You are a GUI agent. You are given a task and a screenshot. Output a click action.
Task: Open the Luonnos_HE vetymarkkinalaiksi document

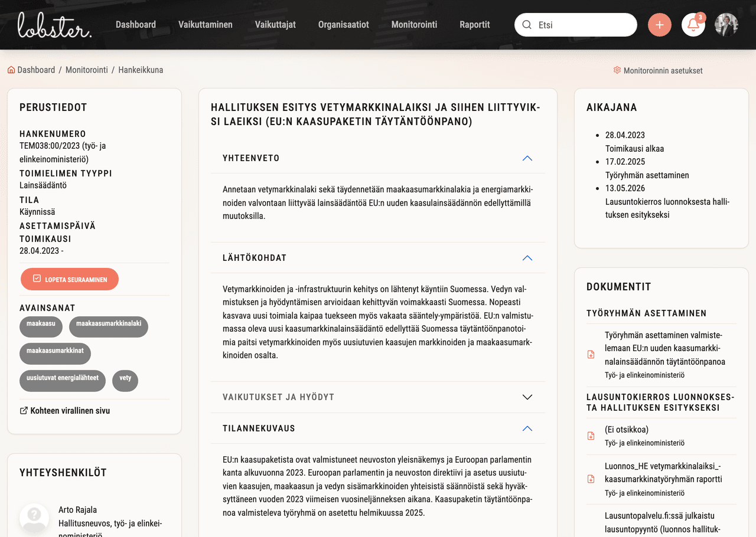point(663,473)
